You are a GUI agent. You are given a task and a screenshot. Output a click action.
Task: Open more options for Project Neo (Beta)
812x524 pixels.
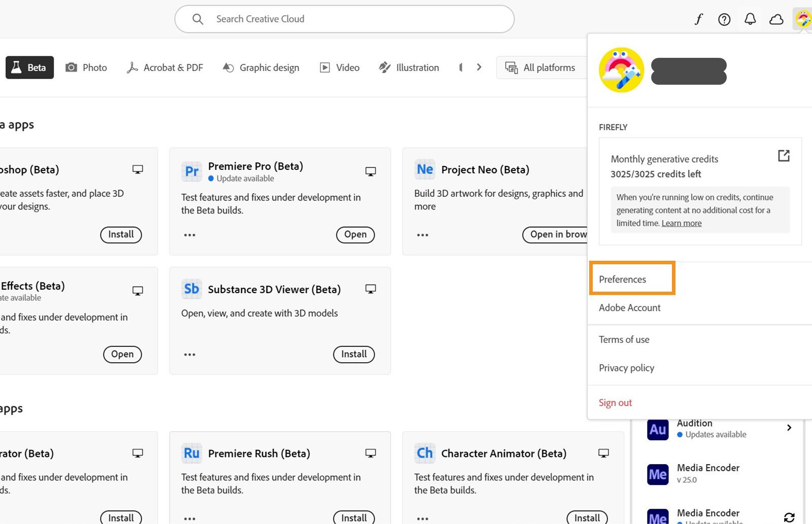(423, 235)
